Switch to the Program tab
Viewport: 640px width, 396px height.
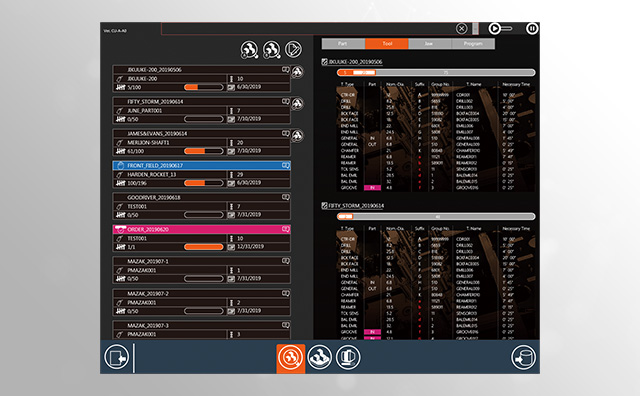point(473,44)
